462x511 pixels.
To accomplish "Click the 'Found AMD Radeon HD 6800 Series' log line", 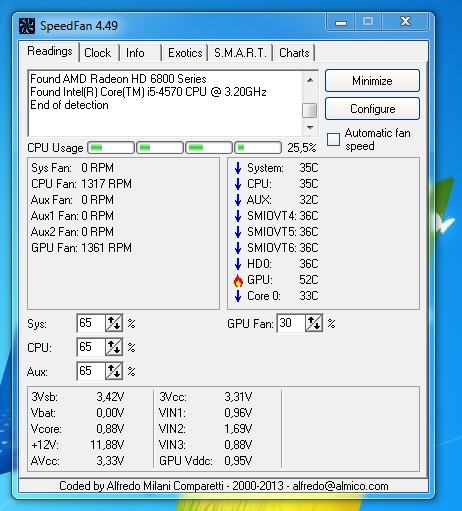I will [118, 79].
